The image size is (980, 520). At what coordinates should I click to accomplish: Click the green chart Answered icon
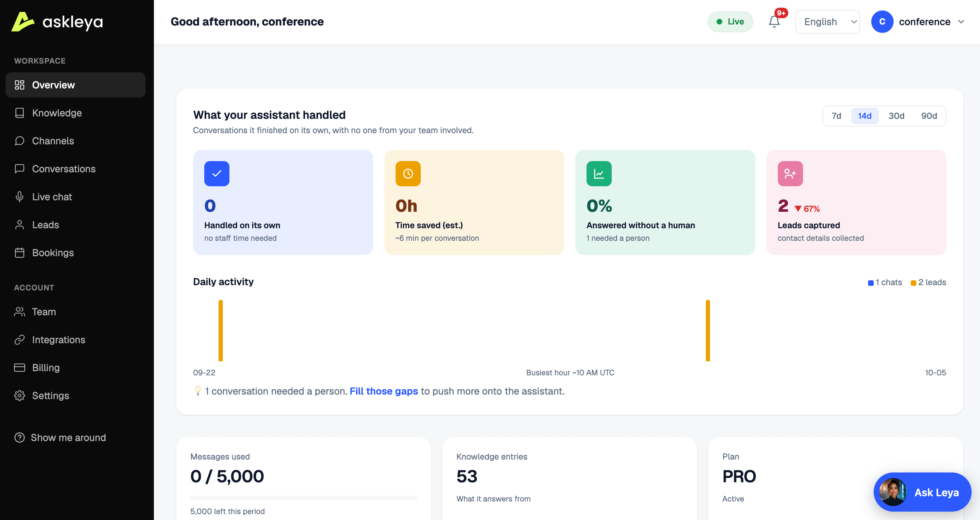[599, 174]
